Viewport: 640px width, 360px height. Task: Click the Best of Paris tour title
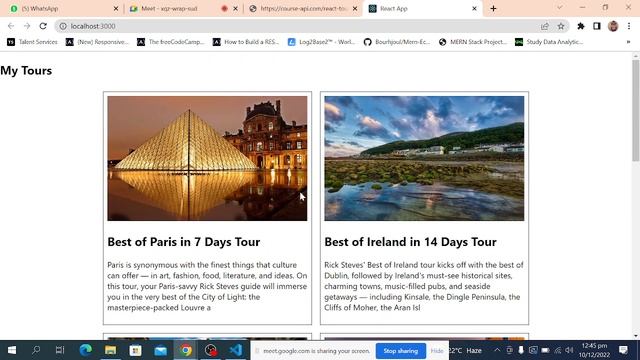pos(184,242)
